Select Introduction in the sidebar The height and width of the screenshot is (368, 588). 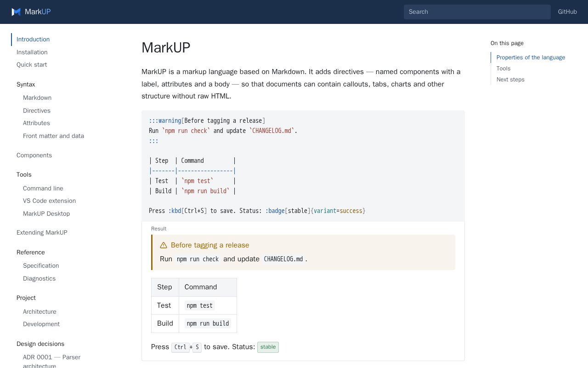coord(33,40)
